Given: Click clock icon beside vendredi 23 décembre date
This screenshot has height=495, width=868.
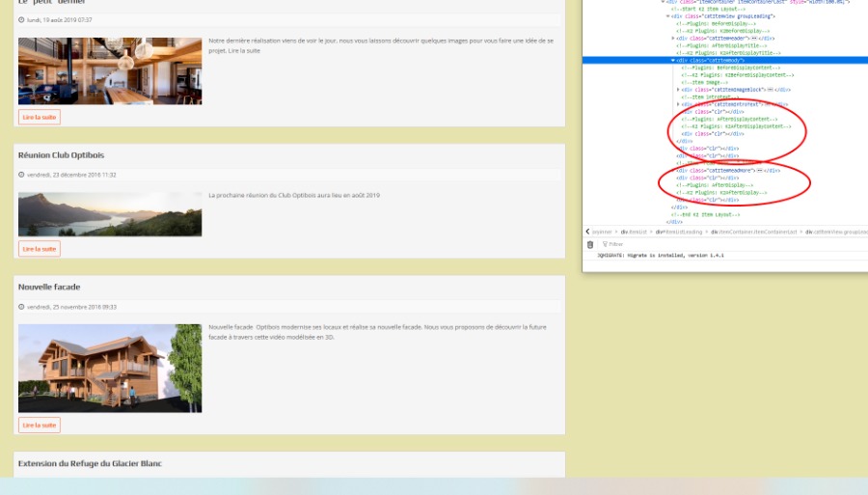Looking at the screenshot, I should pos(21,175).
